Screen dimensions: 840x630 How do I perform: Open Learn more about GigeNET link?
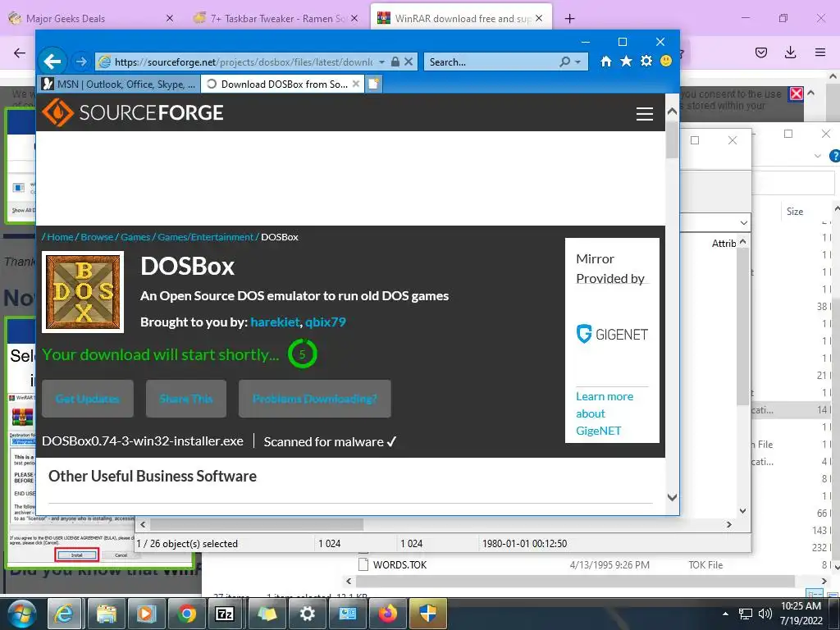pos(605,413)
